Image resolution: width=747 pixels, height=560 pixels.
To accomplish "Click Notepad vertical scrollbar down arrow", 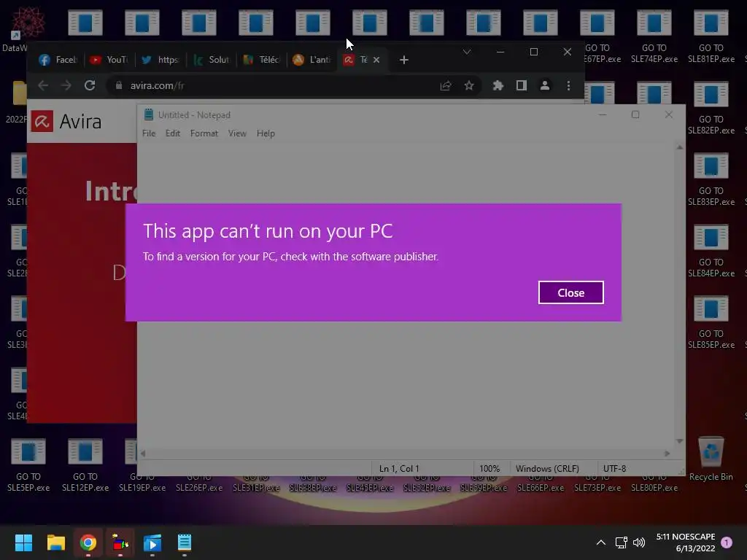I will (x=679, y=441).
